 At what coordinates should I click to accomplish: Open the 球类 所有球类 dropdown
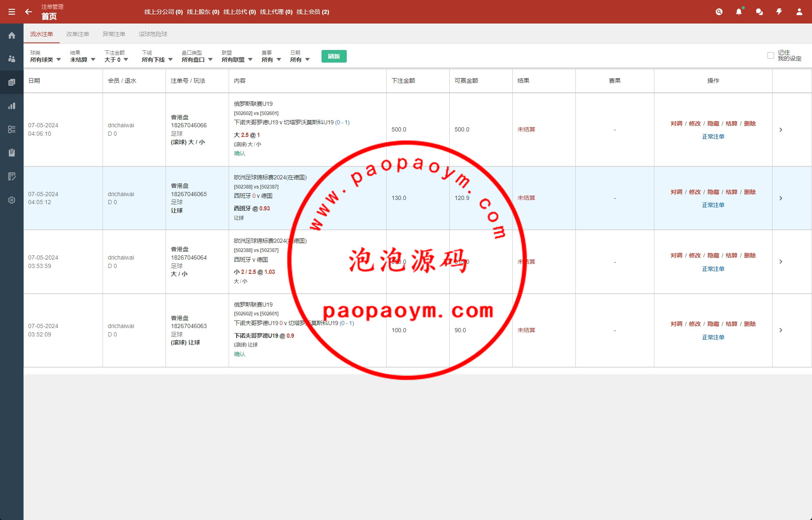pyautogui.click(x=45, y=56)
